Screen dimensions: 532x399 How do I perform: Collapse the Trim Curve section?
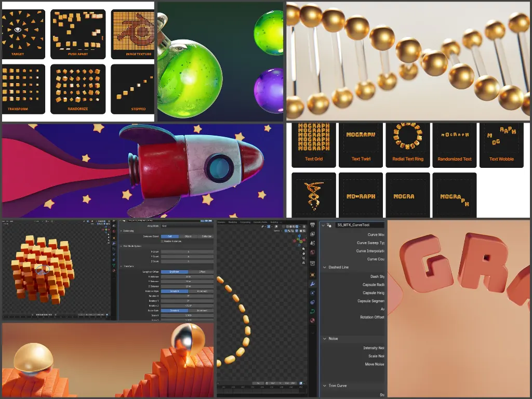(325, 386)
